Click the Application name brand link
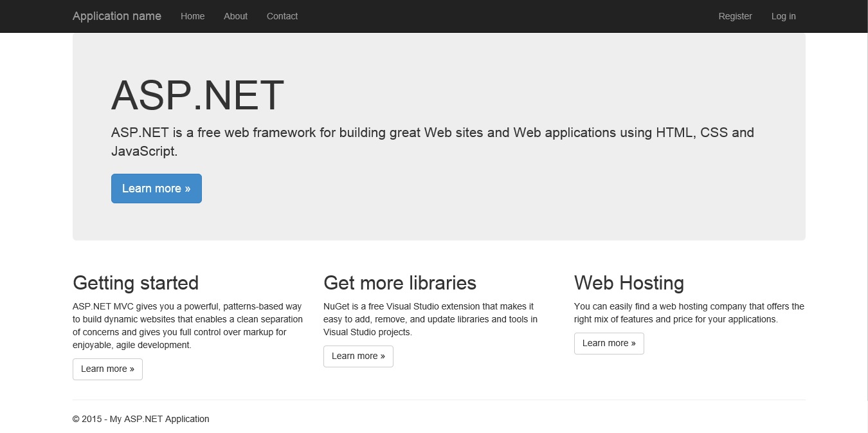The image size is (868, 433). 117,16
